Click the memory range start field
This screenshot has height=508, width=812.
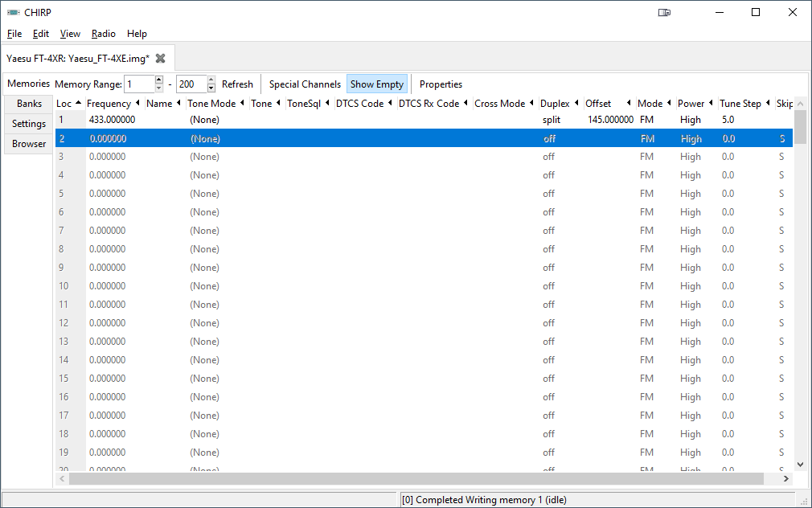pos(140,84)
